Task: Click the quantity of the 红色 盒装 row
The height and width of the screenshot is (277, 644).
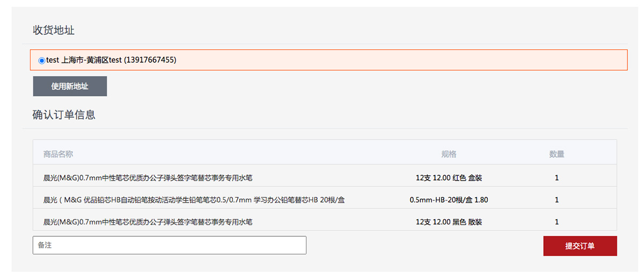Action: (x=557, y=178)
